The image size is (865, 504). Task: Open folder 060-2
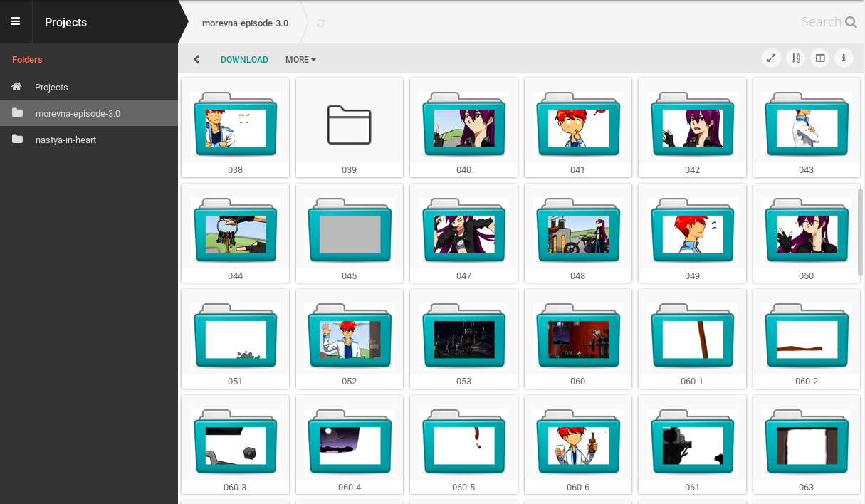click(x=806, y=339)
